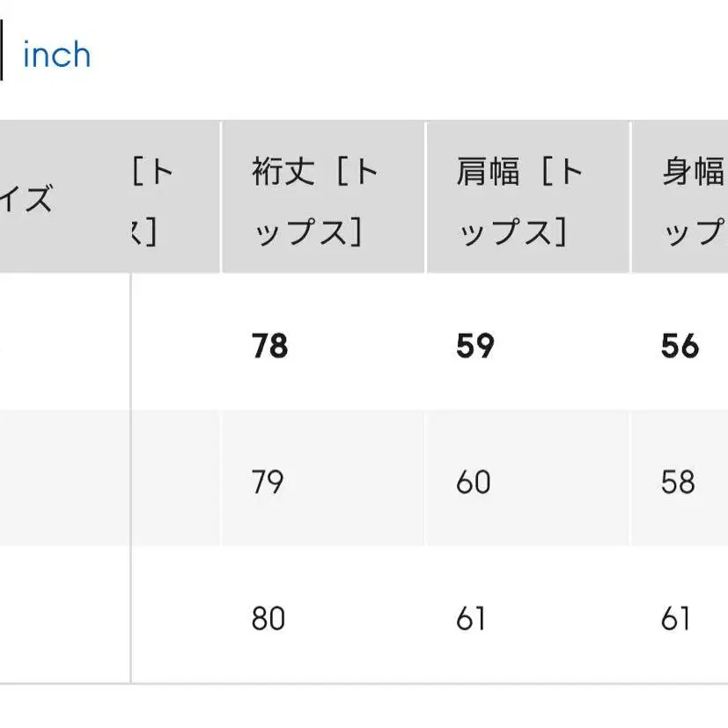Select the bold 59 shoulder width cell
This screenshot has height=728, width=728.
pyautogui.click(x=475, y=346)
